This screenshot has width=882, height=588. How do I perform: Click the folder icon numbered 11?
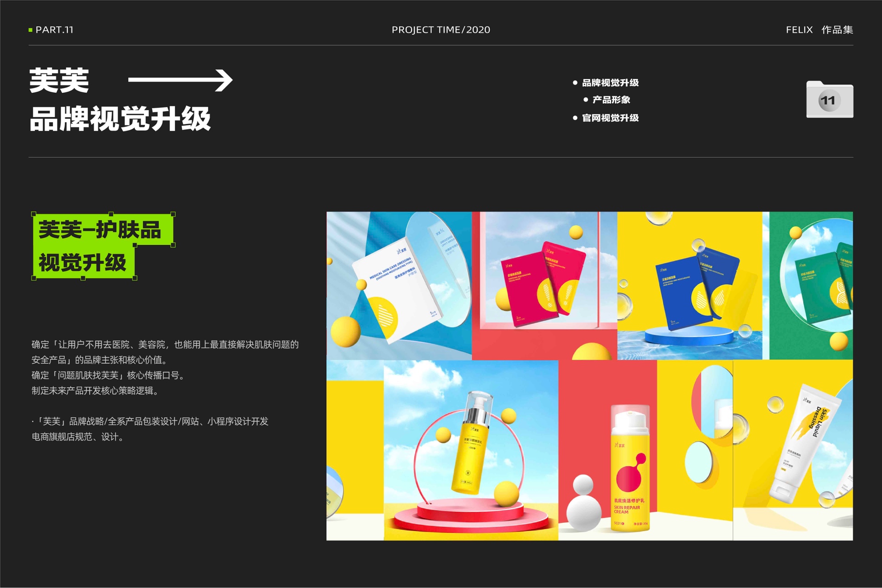tap(830, 99)
